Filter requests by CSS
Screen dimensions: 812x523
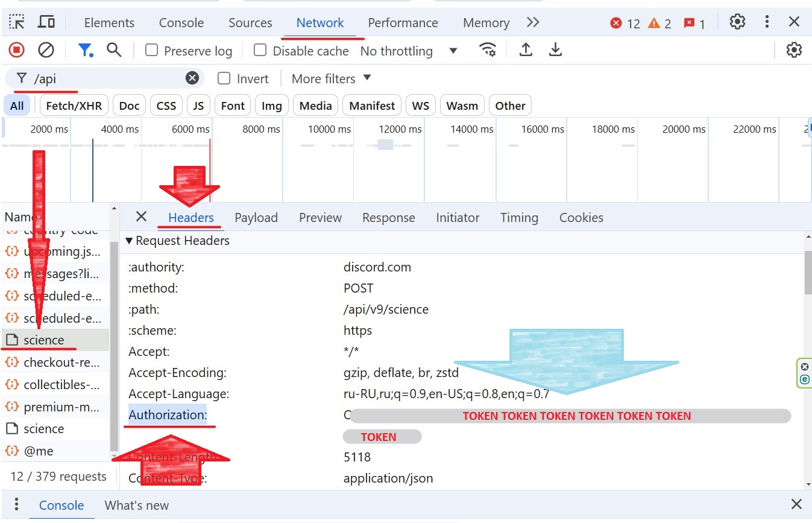click(x=166, y=106)
